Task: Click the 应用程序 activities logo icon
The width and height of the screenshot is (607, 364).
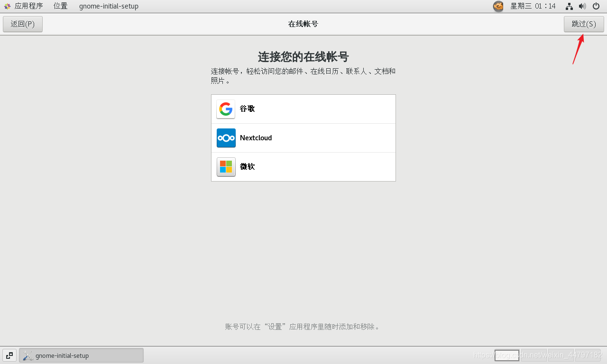Action: pyautogui.click(x=7, y=6)
